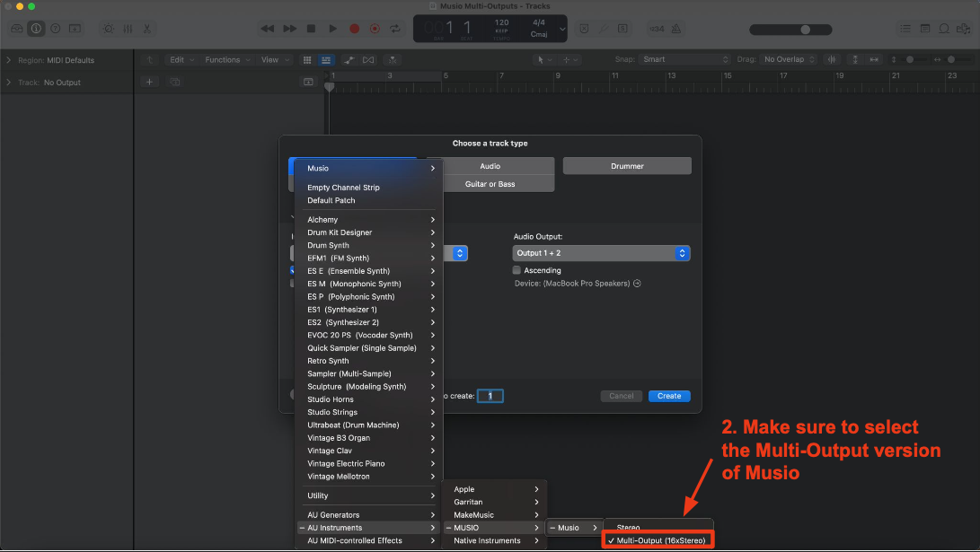Switch to the grid view icon
Screen dimensions: 980x552
click(x=307, y=60)
